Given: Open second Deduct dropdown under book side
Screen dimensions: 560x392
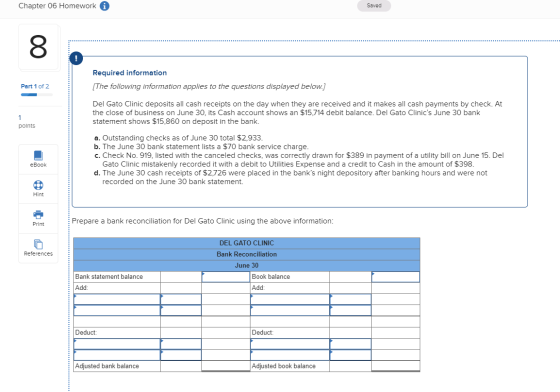Looking at the screenshot, I should tap(290, 355).
